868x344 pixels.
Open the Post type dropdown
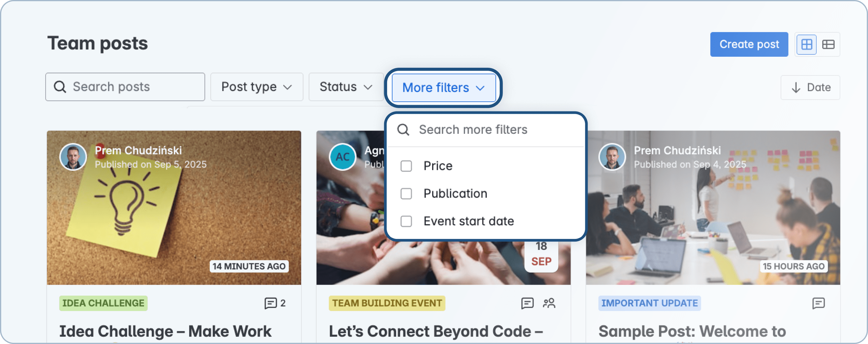click(256, 87)
